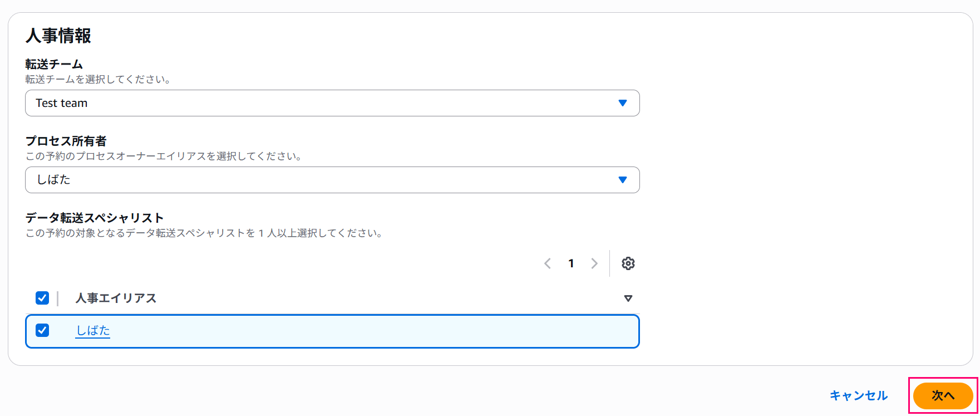Click the previous page chevron
The height and width of the screenshot is (416, 980).
[x=548, y=263]
